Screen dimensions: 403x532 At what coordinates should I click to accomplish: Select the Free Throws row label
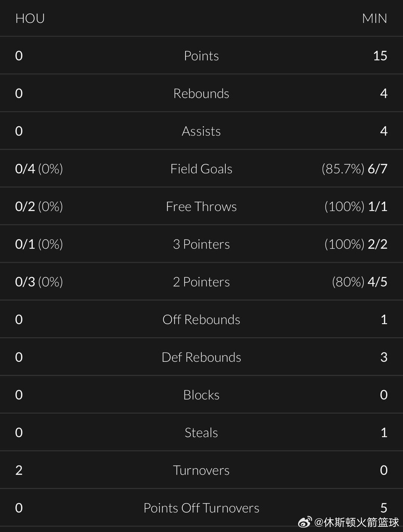click(x=201, y=206)
